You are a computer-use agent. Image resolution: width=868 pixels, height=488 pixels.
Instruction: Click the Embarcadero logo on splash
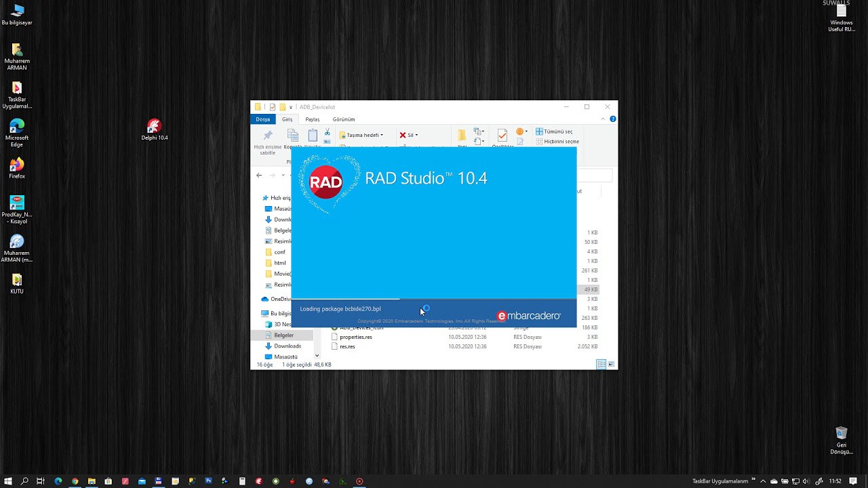coord(529,316)
